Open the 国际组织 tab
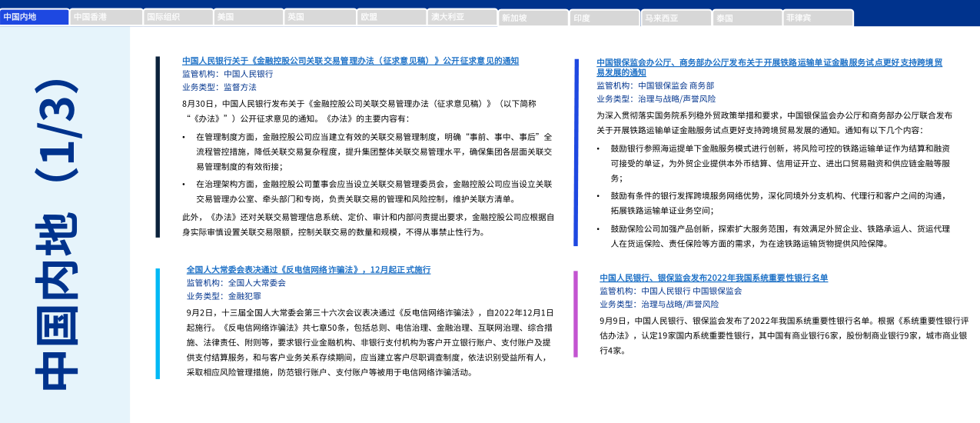The height and width of the screenshot is (423, 980). click(178, 17)
